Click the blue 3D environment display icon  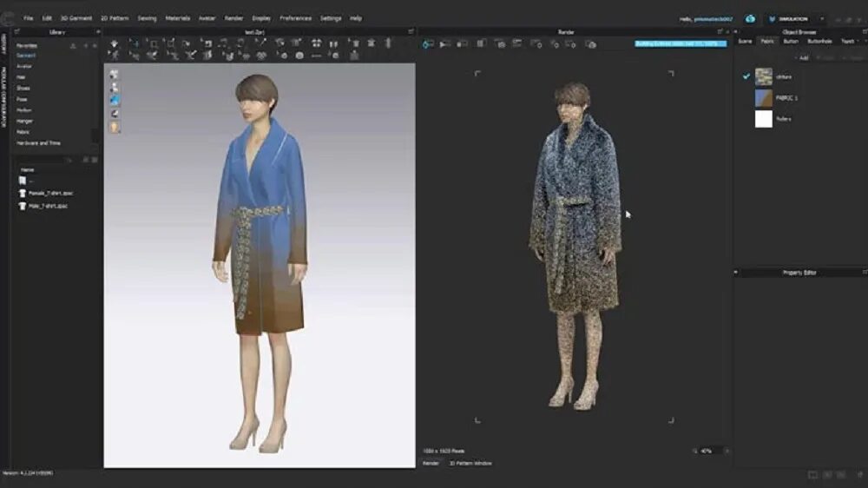click(x=114, y=100)
